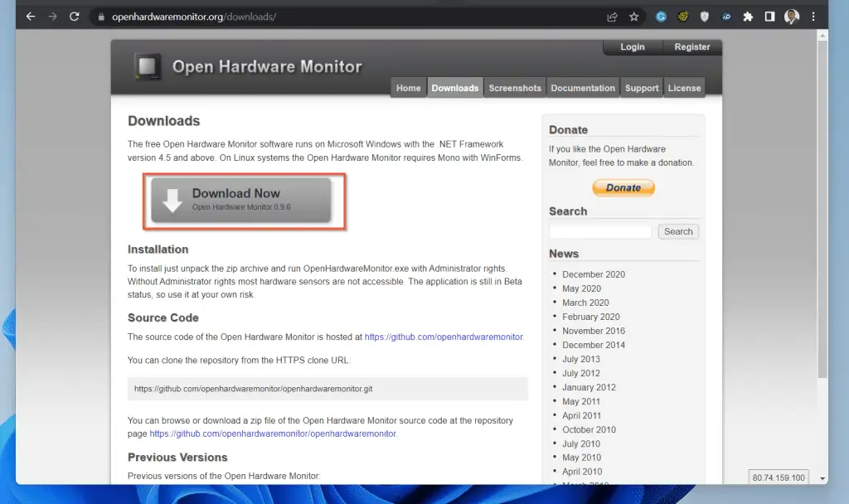Screen dimensions: 849x504
Task: Toggle the bookmark star in the address bar
Action: click(x=633, y=16)
